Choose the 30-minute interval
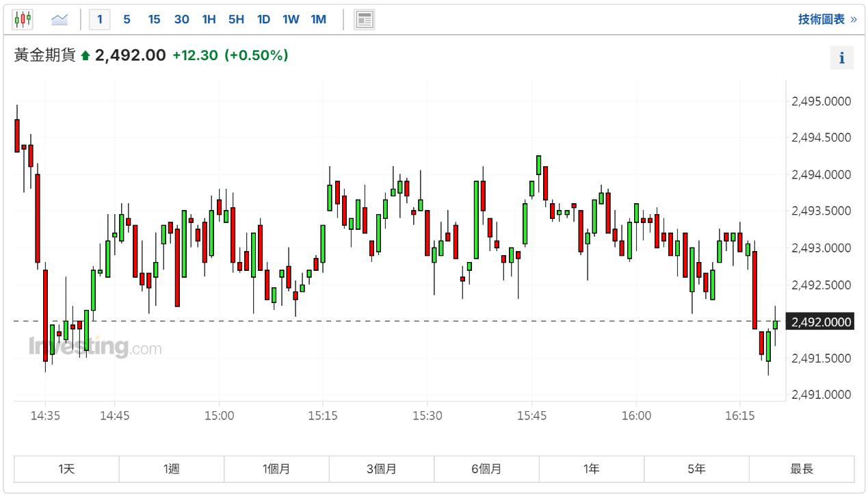The image size is (868, 498). [x=181, y=19]
